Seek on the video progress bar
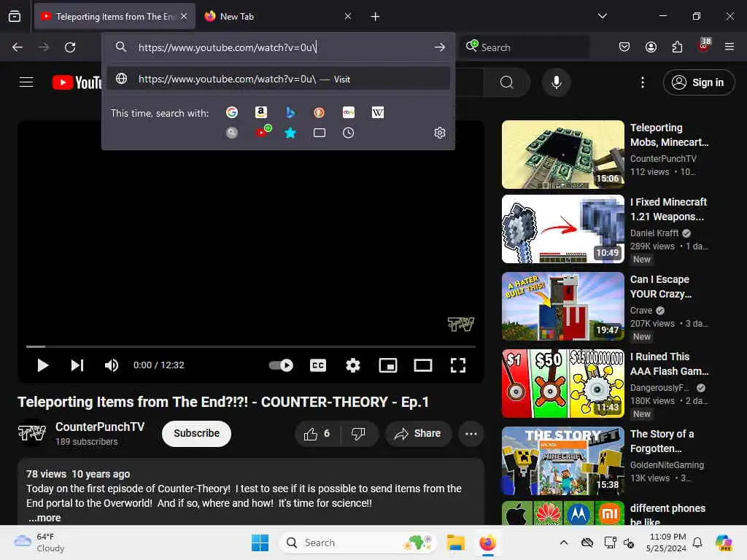Image resolution: width=747 pixels, height=560 pixels. tap(251, 346)
